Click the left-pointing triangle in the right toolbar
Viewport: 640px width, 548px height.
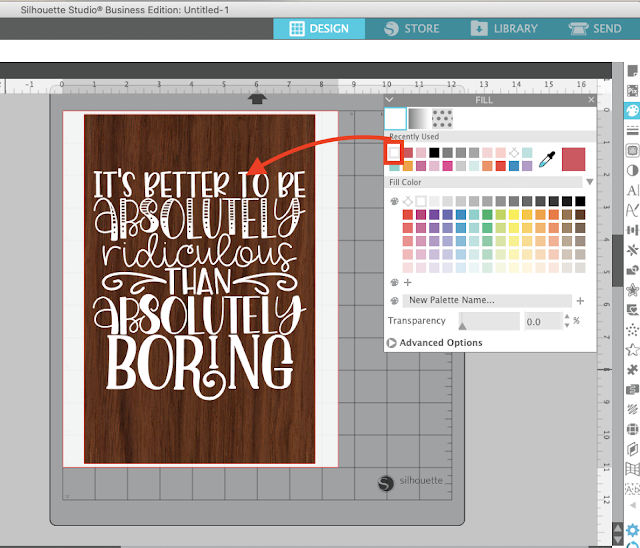coord(633,506)
